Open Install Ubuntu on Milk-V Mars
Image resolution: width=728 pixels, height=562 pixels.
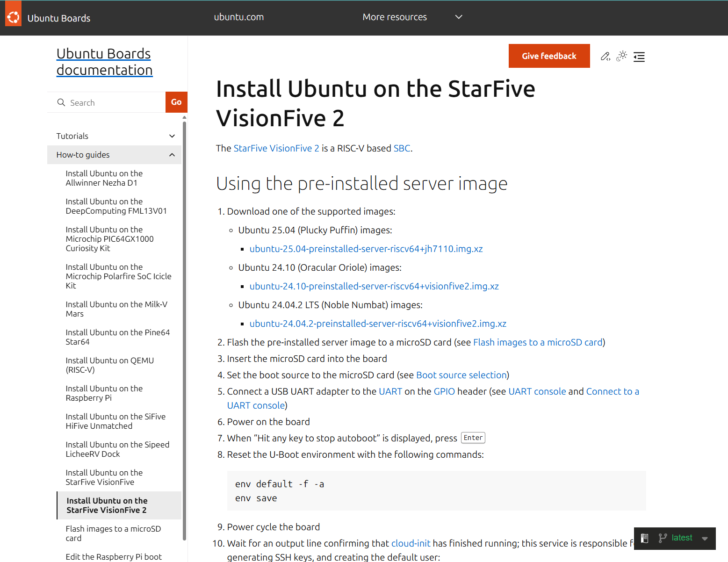(x=117, y=309)
